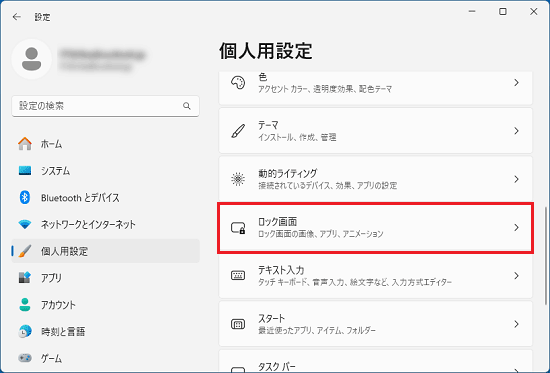550x373 pixels.
Task: Click the 設定 window title text
Action: point(42,17)
